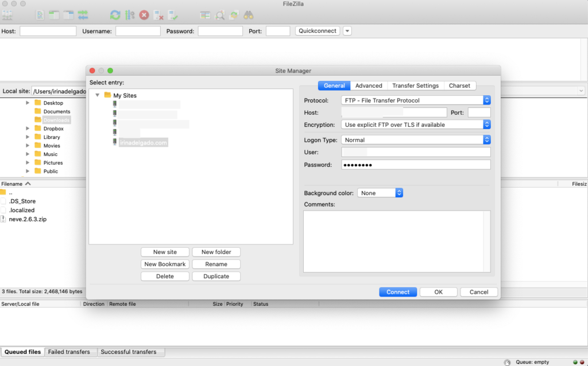Click the New site button
The width and height of the screenshot is (588, 366).
point(165,252)
